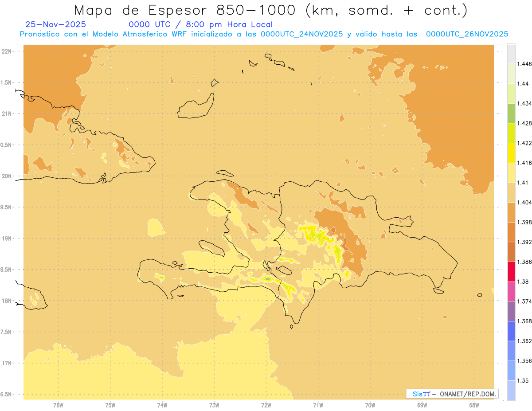Image resolution: width=532 pixels, height=411 pixels.
Task: Click the '20N' latitude axis label
Action: [7, 176]
